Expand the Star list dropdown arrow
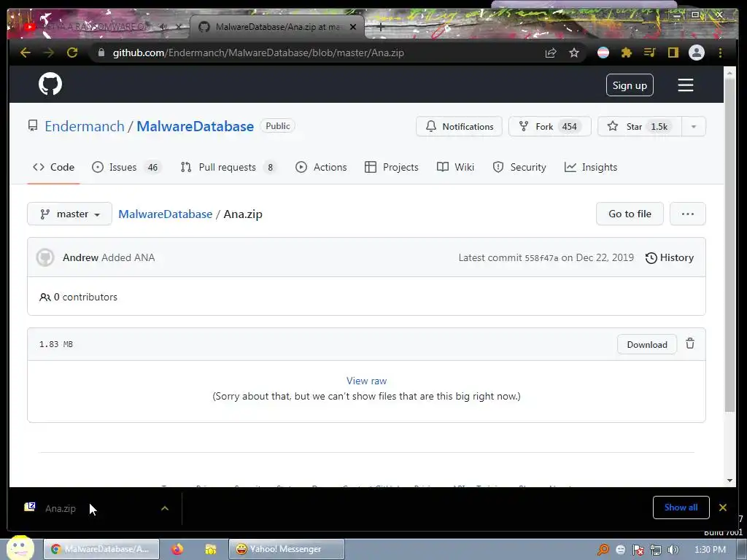Screen dimensions: 747x560 694,127
